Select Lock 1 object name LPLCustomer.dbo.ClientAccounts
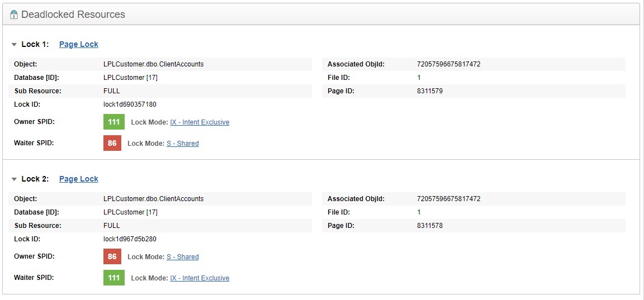This screenshot has height=300, width=644. (154, 64)
